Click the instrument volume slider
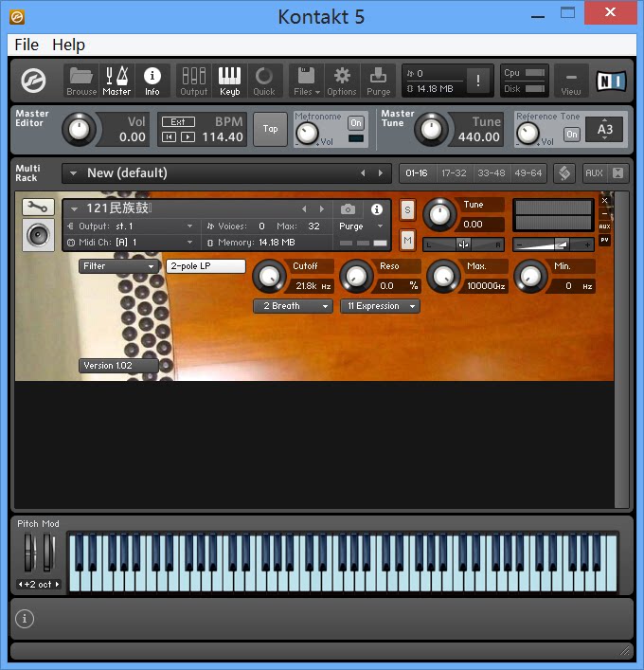The image size is (644, 670). click(553, 244)
